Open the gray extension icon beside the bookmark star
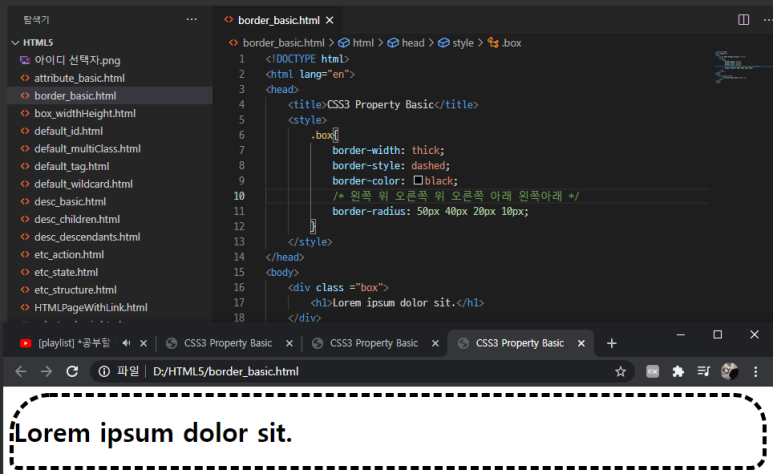This screenshot has width=773, height=474. pos(652,371)
